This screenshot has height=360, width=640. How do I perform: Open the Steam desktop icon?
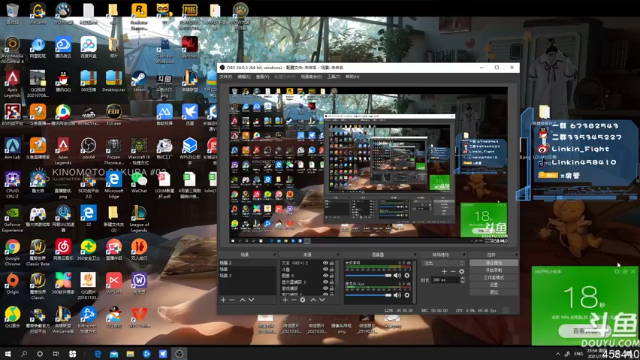139,81
